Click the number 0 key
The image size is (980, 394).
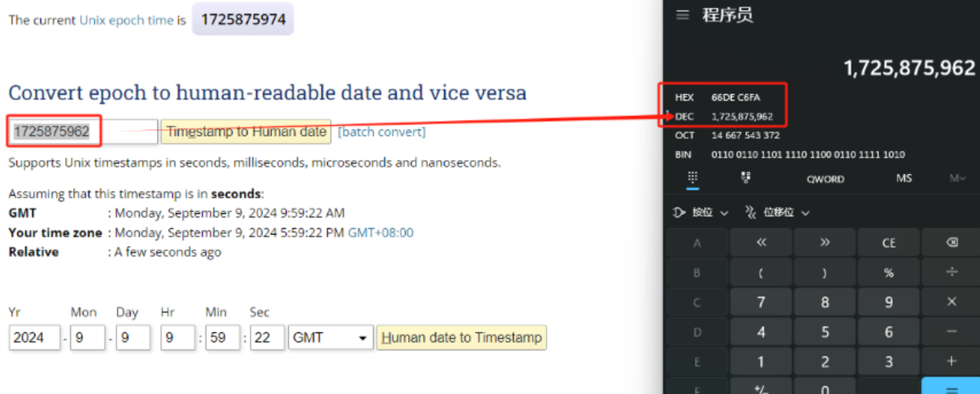click(x=825, y=388)
